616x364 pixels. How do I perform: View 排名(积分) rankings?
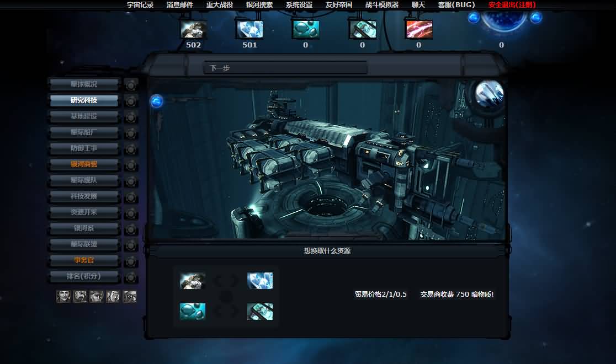point(84,276)
